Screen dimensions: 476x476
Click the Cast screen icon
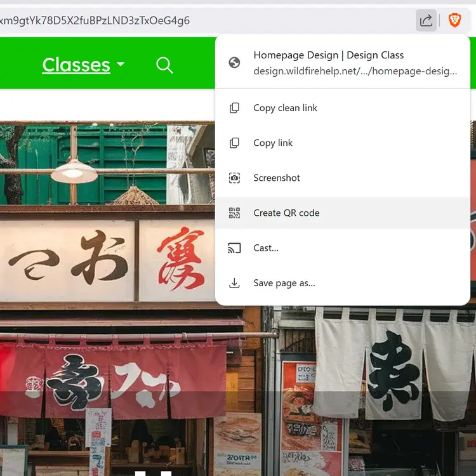tap(234, 248)
